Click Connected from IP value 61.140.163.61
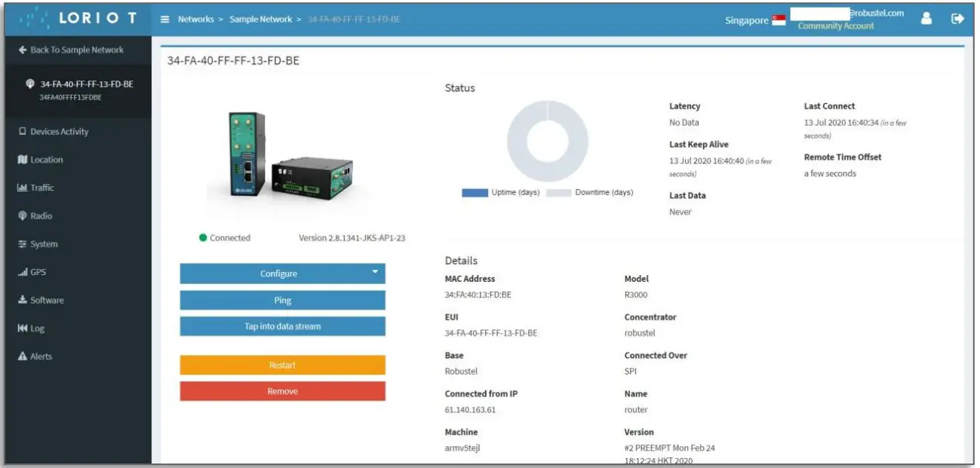980x468 pixels. coord(470,410)
